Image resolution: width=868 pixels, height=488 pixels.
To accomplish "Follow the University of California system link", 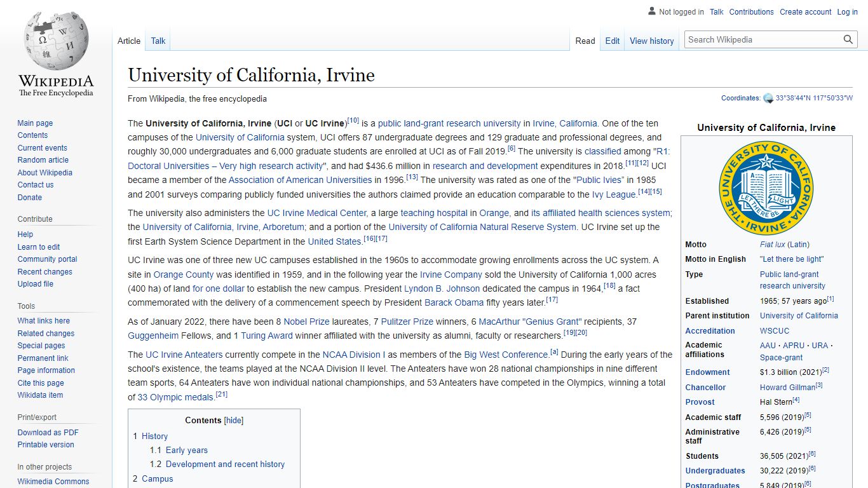I will click(x=240, y=137).
